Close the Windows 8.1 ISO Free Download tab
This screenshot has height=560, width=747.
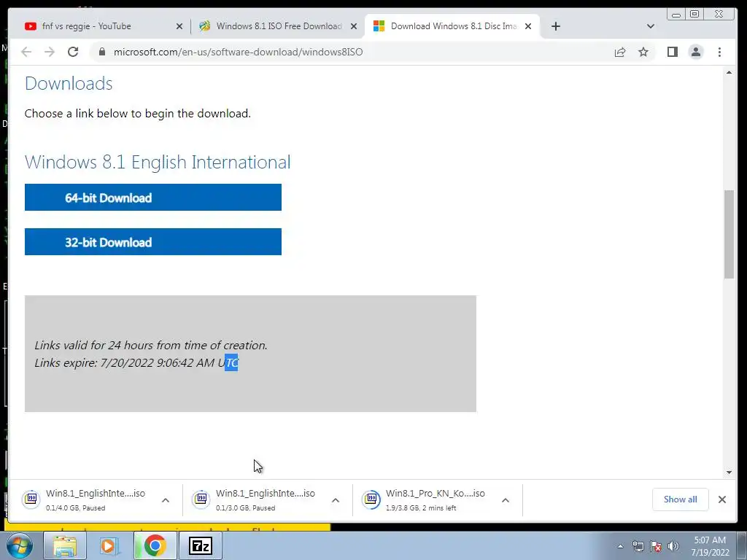pyautogui.click(x=354, y=26)
